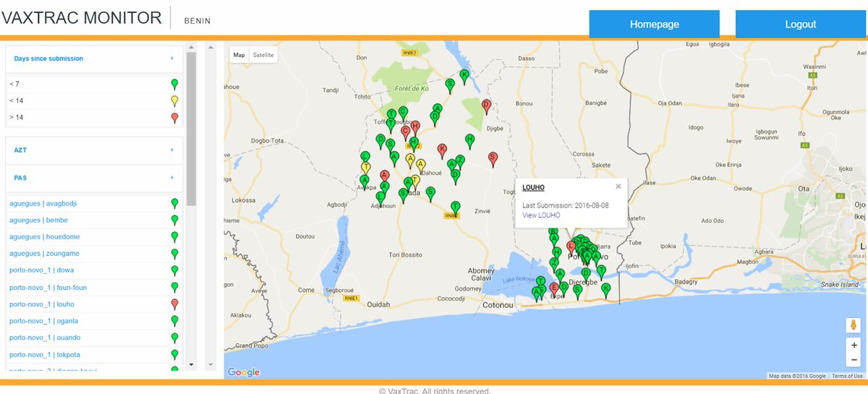
Task: Open porto-novo_1 | foun-foun link
Action: [x=48, y=287]
